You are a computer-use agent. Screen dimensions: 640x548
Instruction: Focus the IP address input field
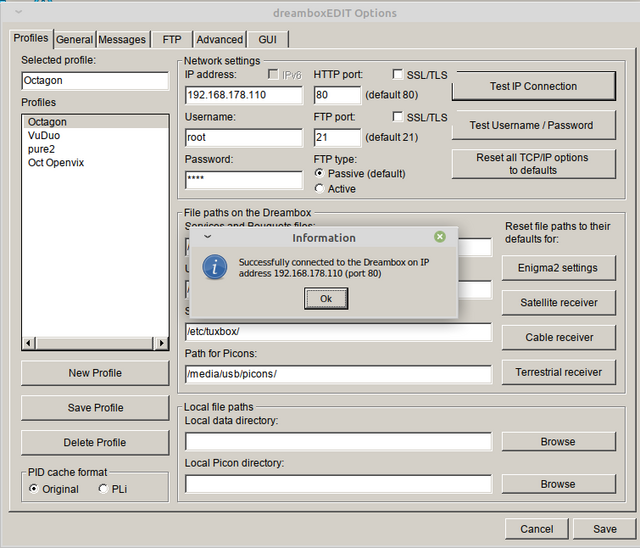[x=244, y=95]
